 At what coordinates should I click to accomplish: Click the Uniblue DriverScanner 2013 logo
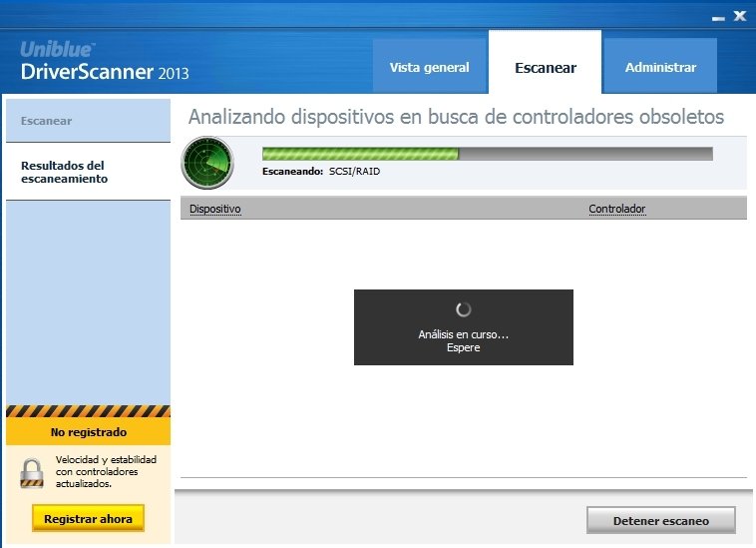[x=104, y=61]
